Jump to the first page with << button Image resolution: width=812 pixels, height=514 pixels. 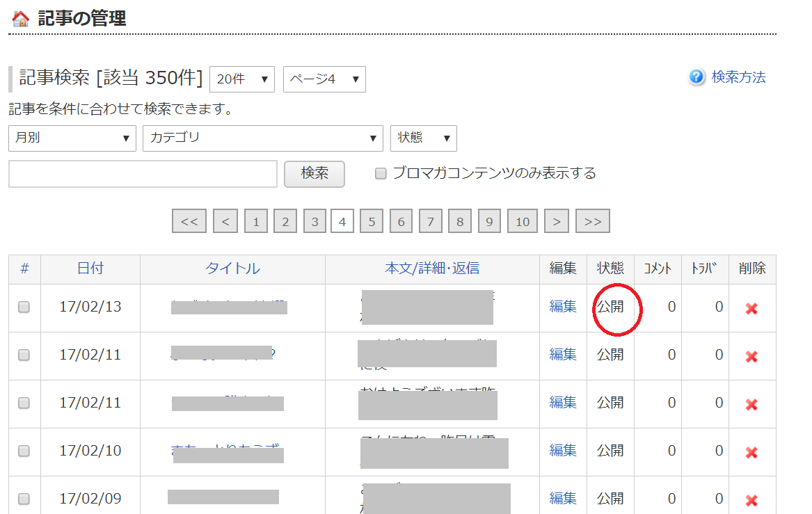189,221
